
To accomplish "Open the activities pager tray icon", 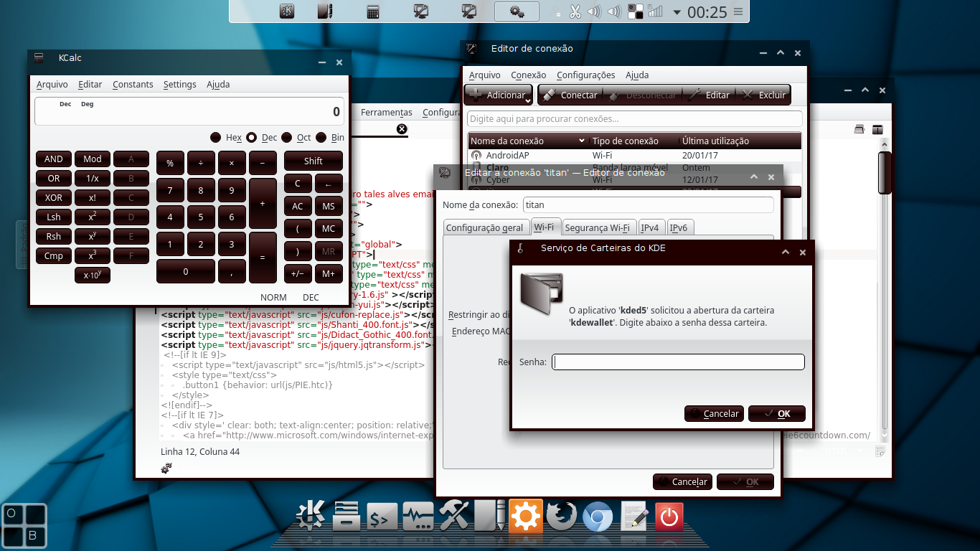I will coord(636,11).
